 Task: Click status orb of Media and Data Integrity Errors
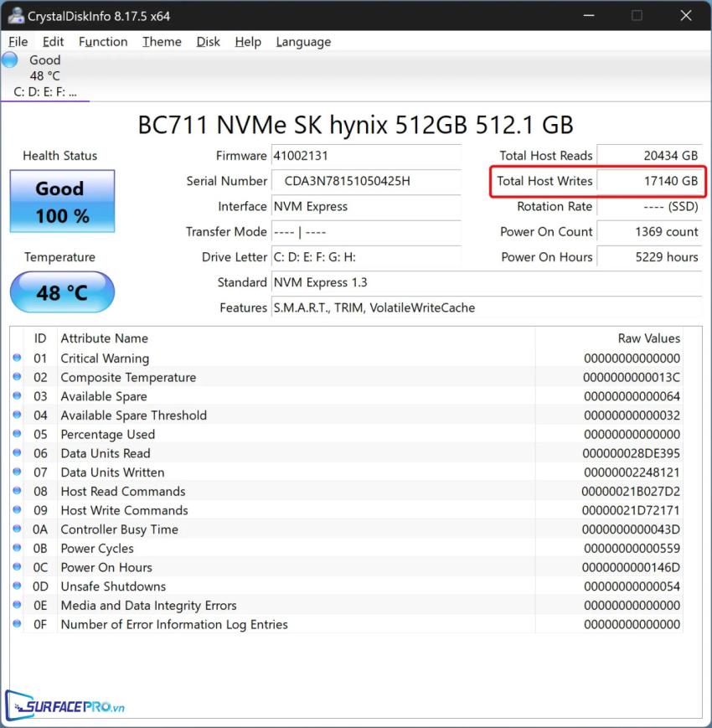tap(18, 605)
